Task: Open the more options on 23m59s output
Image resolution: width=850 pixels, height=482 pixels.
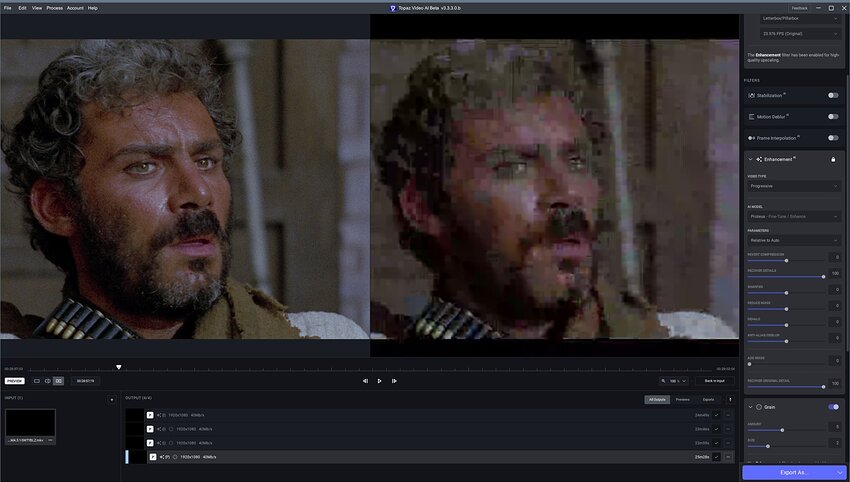Action: pyautogui.click(x=728, y=443)
